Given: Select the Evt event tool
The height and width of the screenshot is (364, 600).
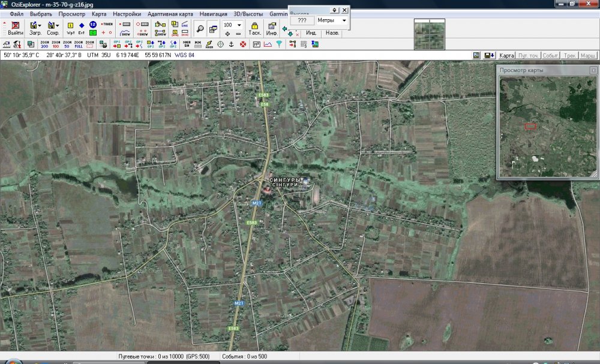Looking at the screenshot, I should [x=82, y=29].
